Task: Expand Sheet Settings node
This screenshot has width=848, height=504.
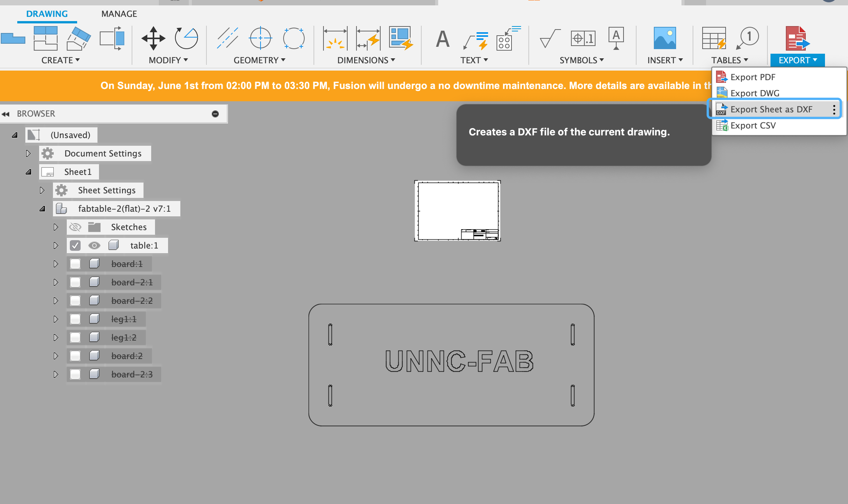Action: coord(42,190)
